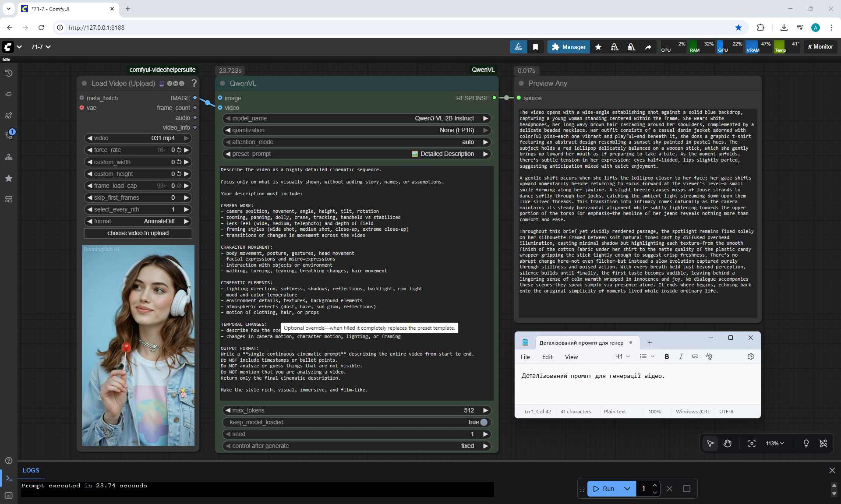
Task: Select the hand pan tool
Action: (728, 444)
